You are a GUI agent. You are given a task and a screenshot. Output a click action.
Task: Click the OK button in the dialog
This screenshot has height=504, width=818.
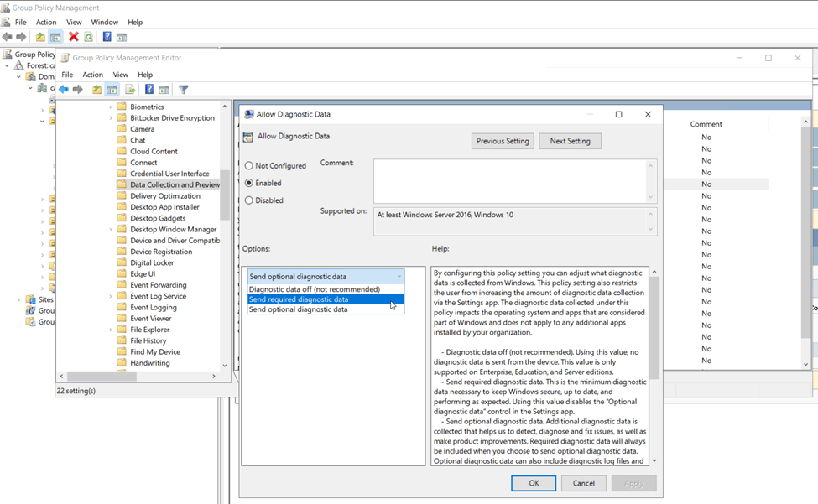534,483
